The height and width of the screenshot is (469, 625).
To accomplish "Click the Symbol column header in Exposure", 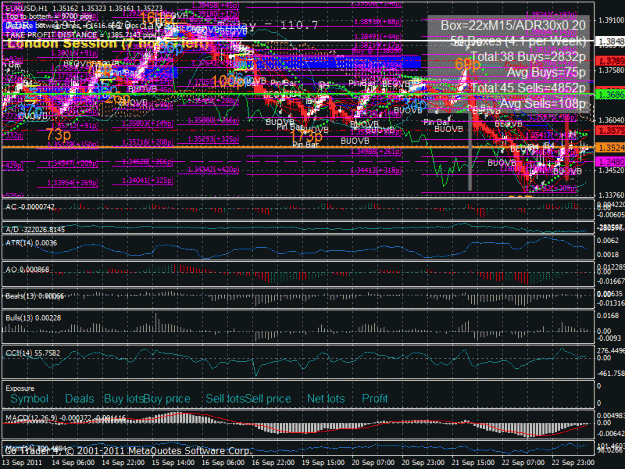I will point(29,398).
